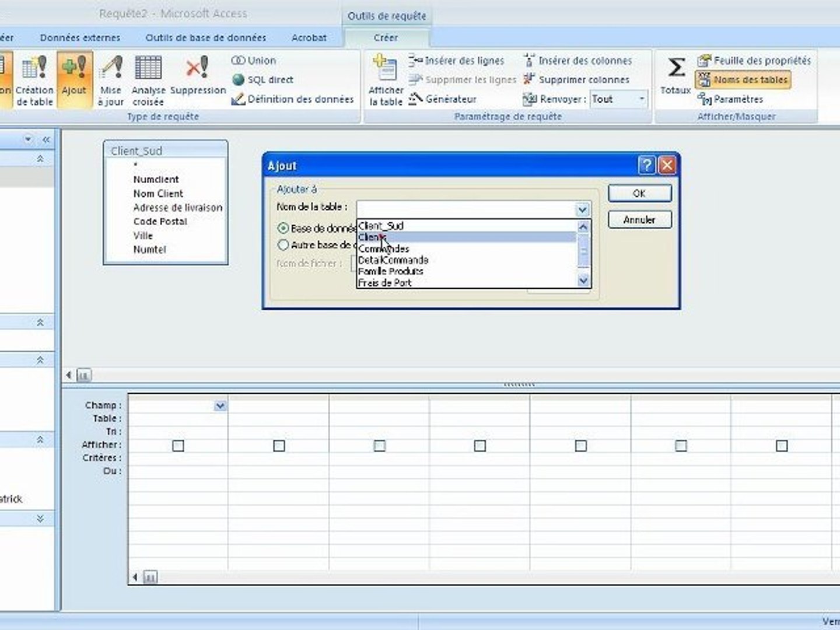
Task: Check Afficher box in first grid column
Action: tap(178, 446)
